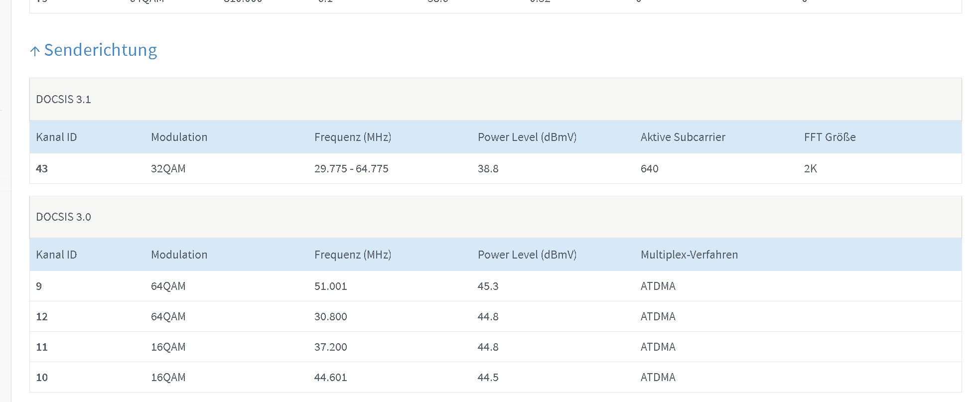This screenshot has height=402, width=980.
Task: Select channel ID 9 row cell
Action: click(39, 286)
